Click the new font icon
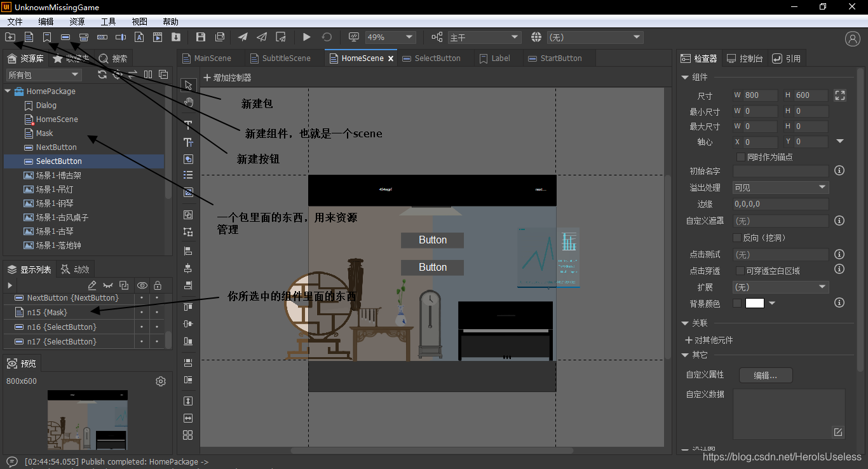The height and width of the screenshot is (469, 868). (x=139, y=37)
